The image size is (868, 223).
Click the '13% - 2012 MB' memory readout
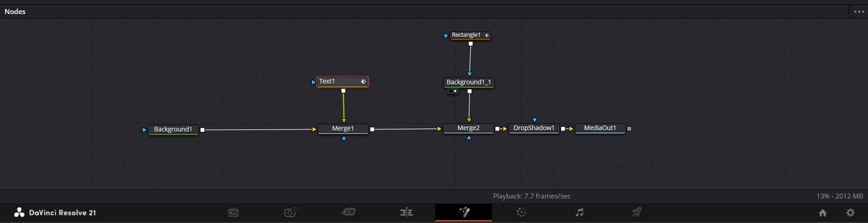(840, 196)
